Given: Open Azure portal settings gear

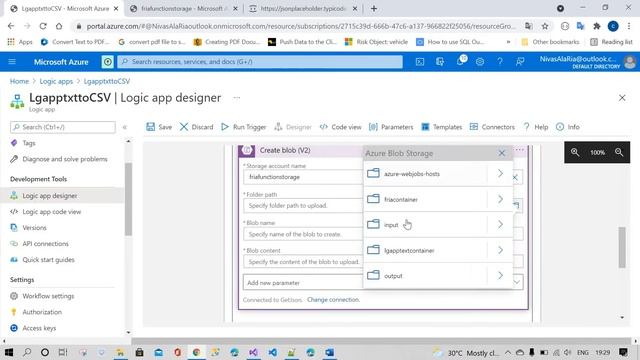Looking at the screenshot, I should [480, 62].
